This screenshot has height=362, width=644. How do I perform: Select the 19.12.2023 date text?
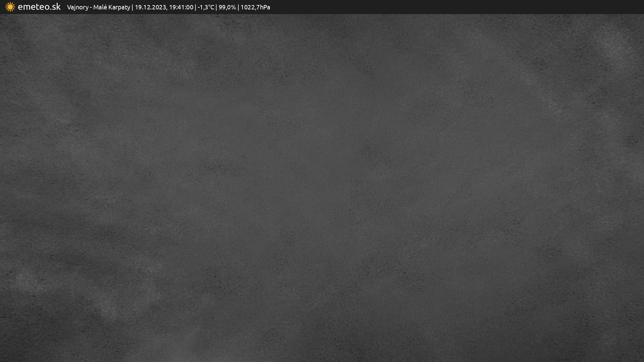150,7
